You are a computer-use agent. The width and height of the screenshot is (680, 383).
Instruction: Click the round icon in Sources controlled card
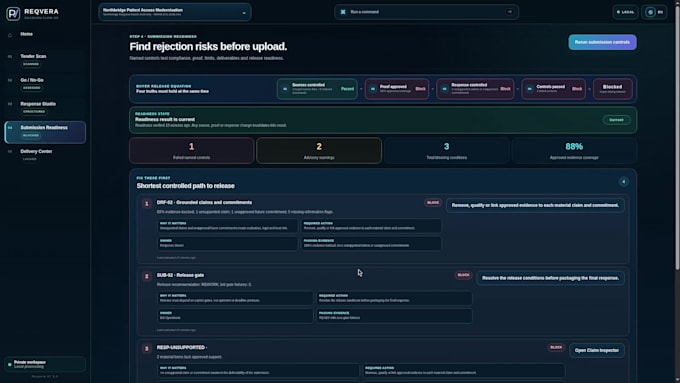coord(285,89)
